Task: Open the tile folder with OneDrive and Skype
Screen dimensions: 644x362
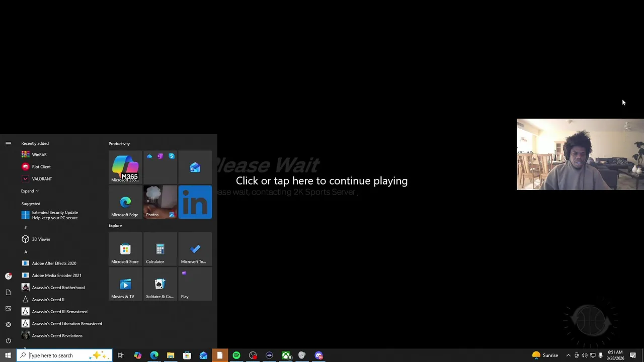Action: [x=160, y=167]
